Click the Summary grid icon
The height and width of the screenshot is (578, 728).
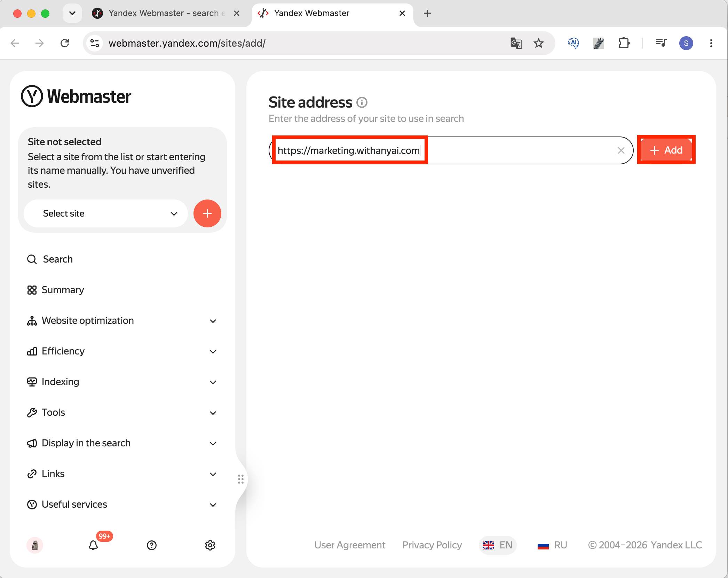[32, 290]
